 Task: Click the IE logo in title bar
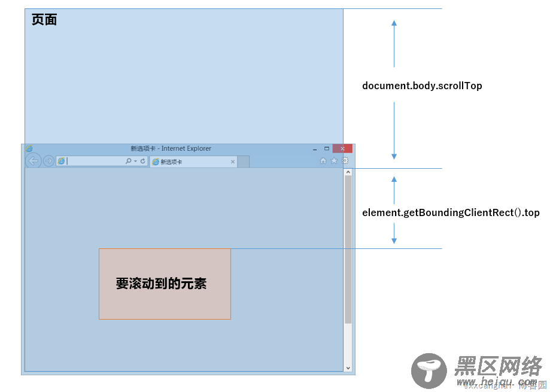(29, 148)
